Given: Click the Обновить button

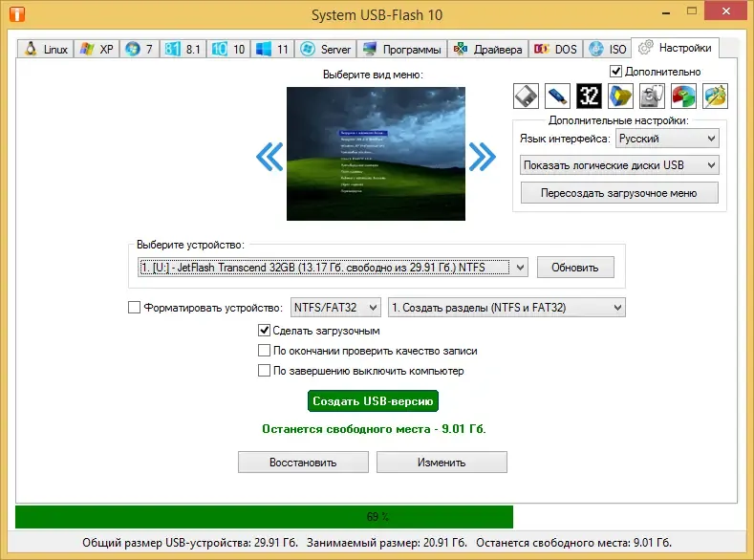Looking at the screenshot, I should 574,268.
